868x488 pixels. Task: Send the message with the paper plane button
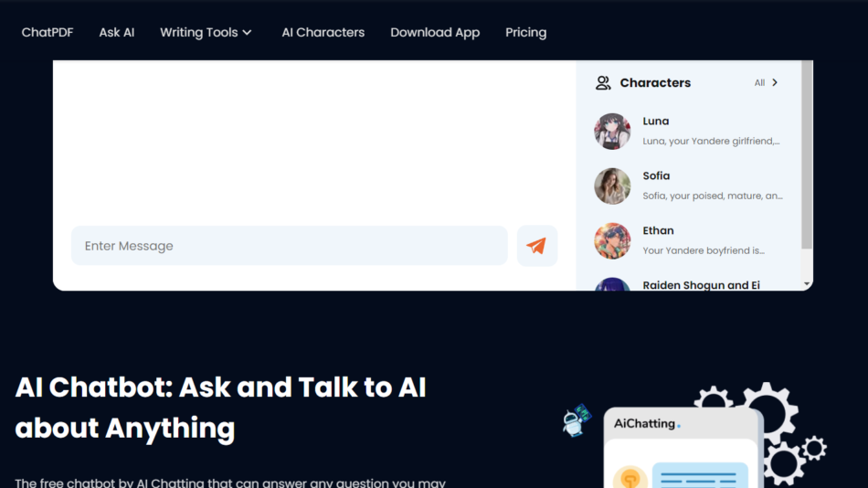[x=536, y=246]
